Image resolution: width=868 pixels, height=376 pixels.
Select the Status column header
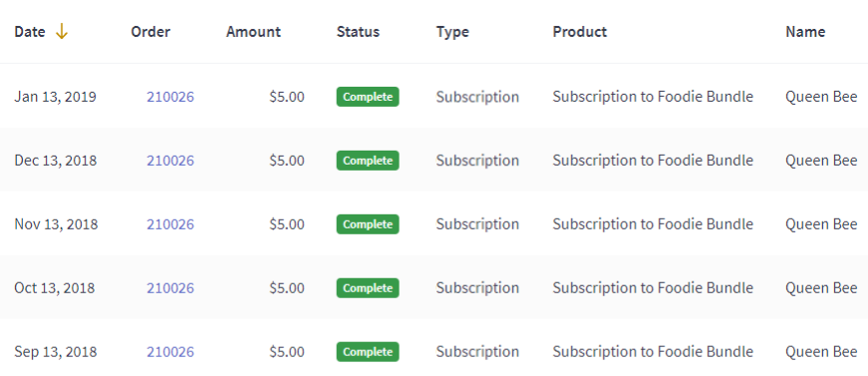pos(358,32)
